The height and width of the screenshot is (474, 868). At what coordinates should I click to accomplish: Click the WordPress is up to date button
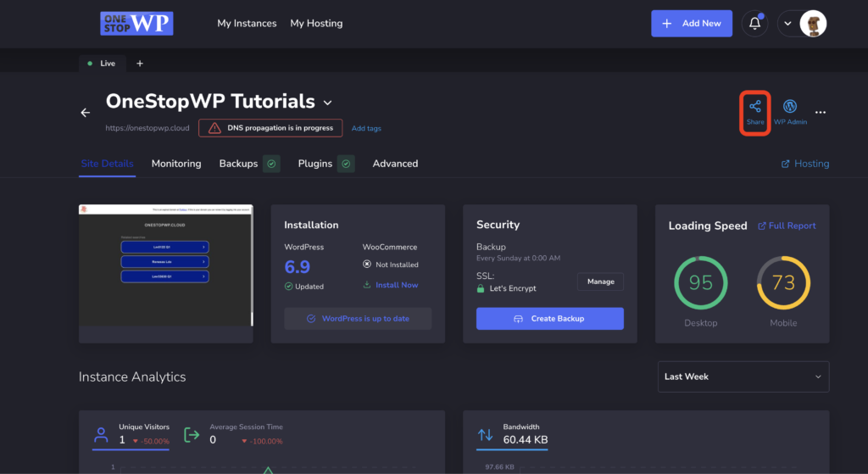[358, 319]
